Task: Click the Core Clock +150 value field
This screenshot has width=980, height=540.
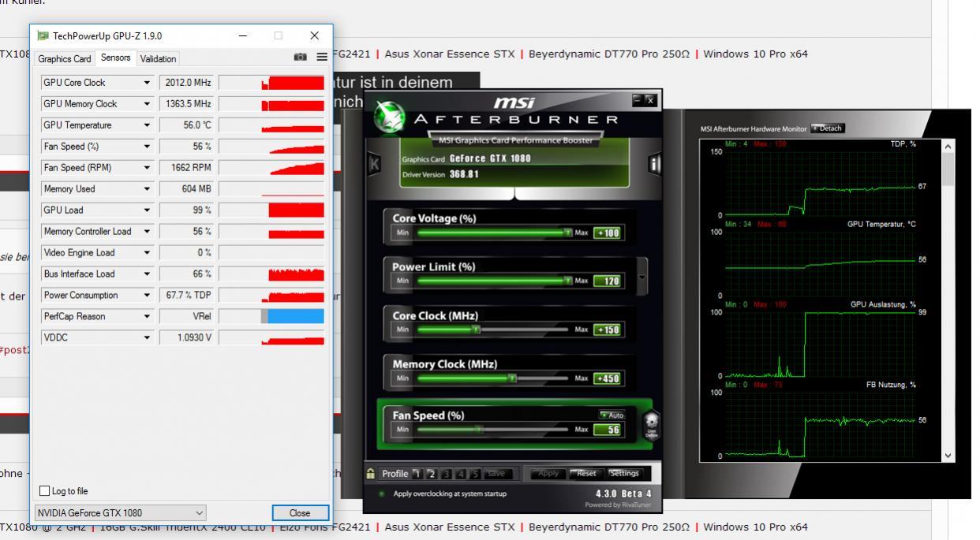Action: click(608, 330)
